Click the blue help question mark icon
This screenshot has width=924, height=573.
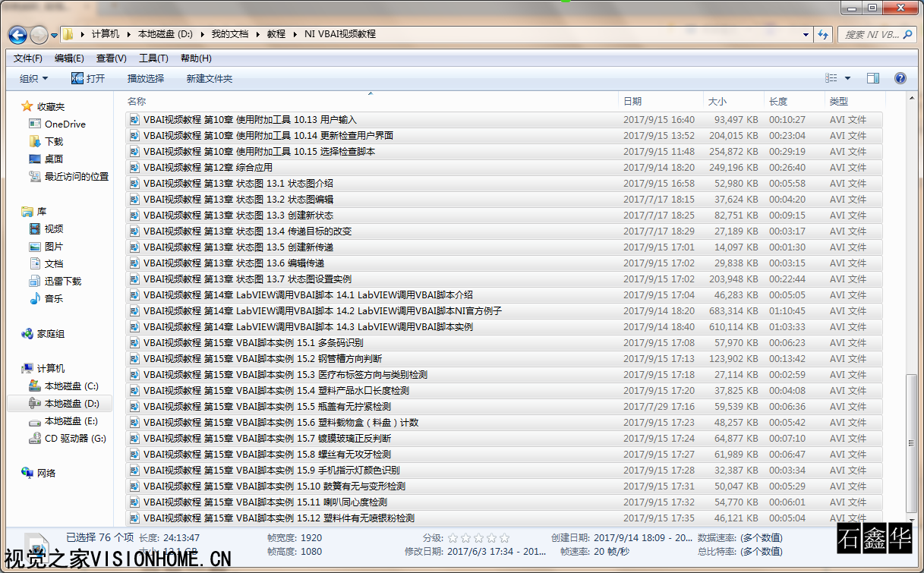tap(900, 78)
